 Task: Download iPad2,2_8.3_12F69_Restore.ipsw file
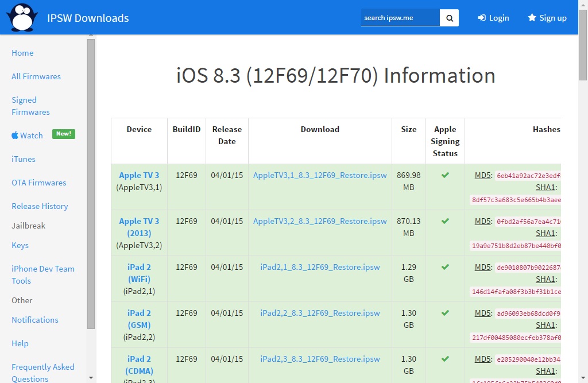320,313
